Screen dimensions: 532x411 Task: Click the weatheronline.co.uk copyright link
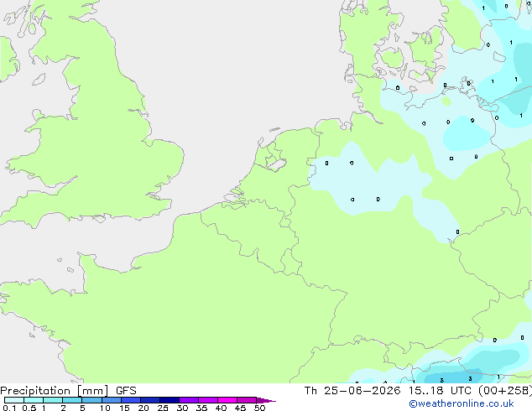(462, 403)
